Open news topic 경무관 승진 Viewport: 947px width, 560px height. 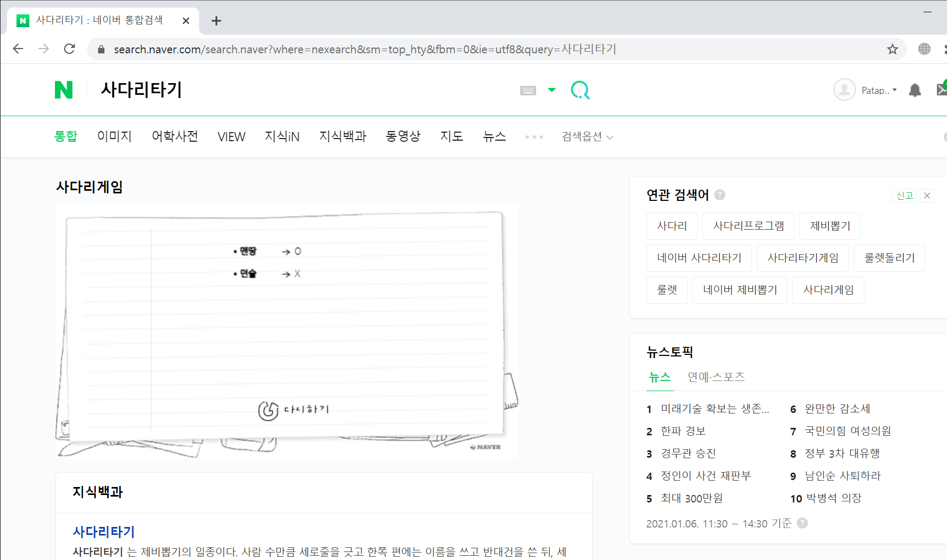688,453
